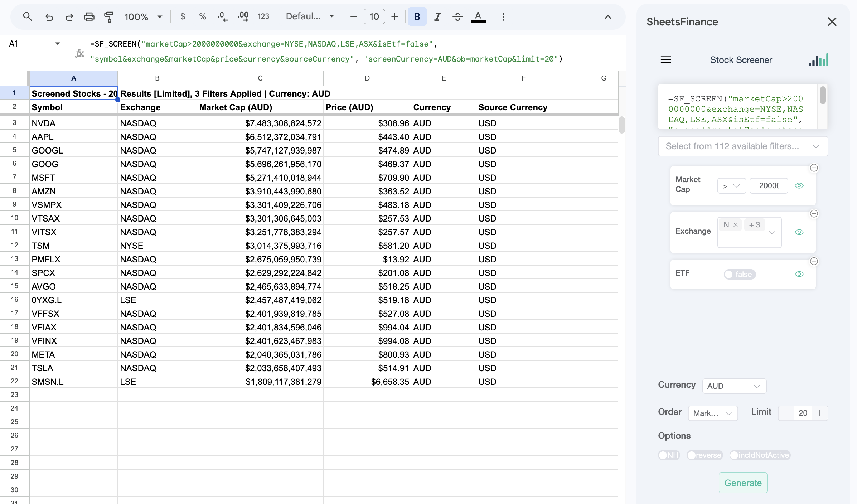Collapse the toolbar header with caret
The height and width of the screenshot is (504, 857).
click(608, 17)
